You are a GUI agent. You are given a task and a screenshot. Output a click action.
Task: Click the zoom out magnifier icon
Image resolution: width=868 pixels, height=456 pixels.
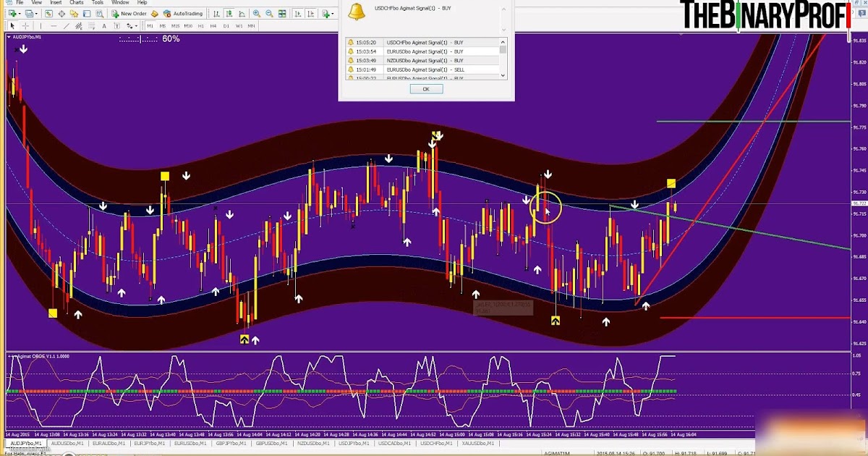(x=269, y=13)
